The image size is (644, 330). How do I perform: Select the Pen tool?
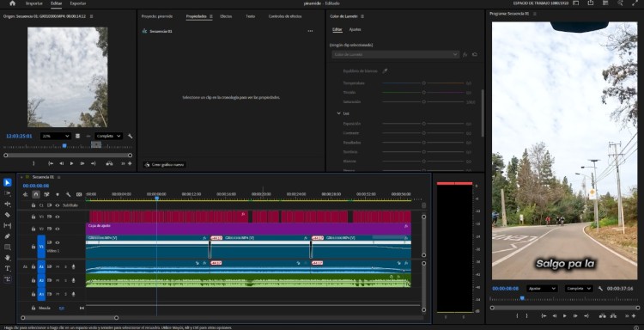pos(8,236)
